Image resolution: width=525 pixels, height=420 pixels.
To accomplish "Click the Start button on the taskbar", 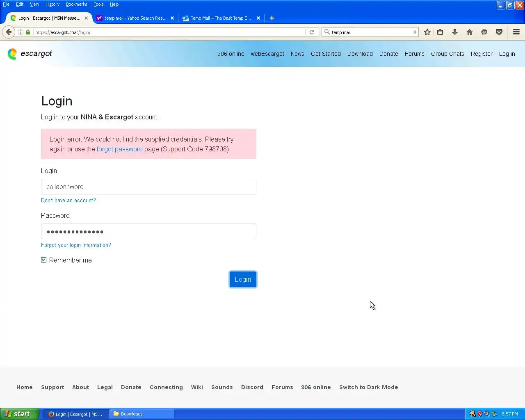I will pyautogui.click(x=19, y=414).
